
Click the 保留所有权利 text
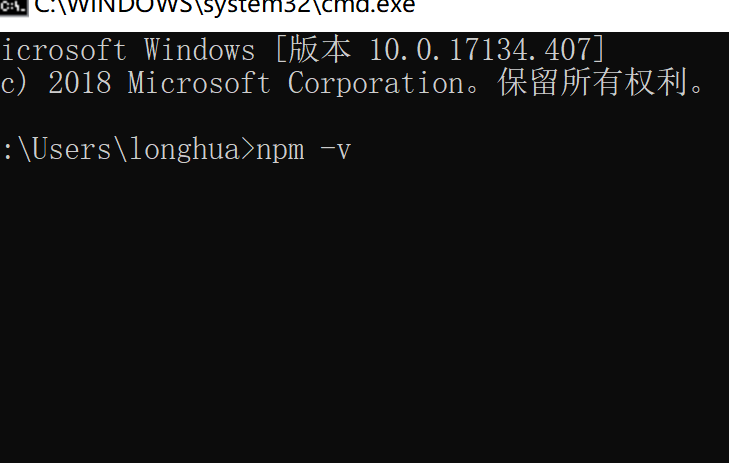pyautogui.click(x=593, y=82)
